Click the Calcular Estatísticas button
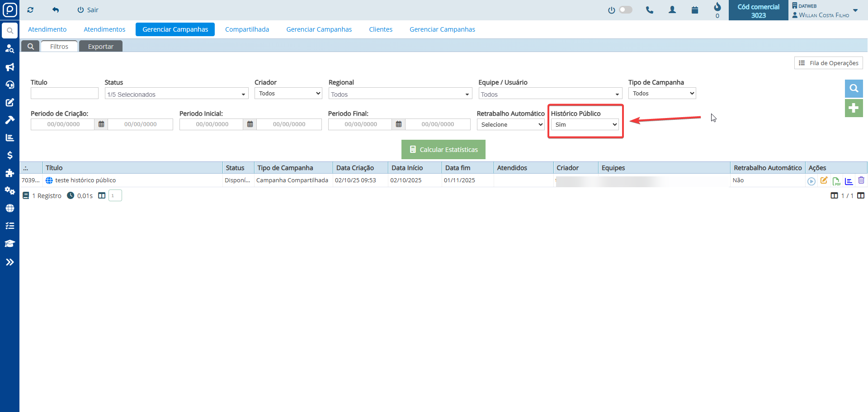 443,150
